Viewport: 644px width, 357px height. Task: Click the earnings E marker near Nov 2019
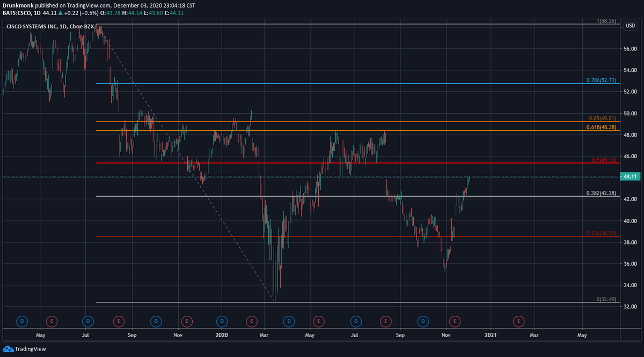tap(187, 321)
